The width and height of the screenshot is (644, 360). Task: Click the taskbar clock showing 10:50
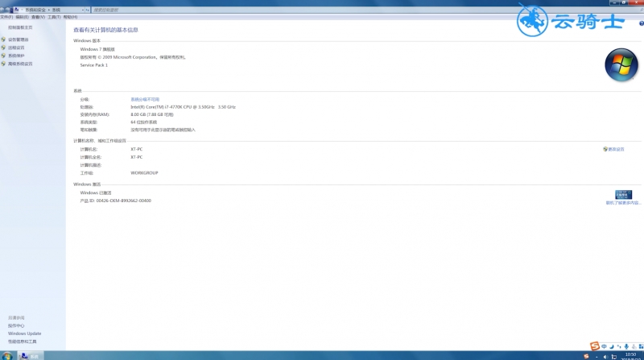630,356
